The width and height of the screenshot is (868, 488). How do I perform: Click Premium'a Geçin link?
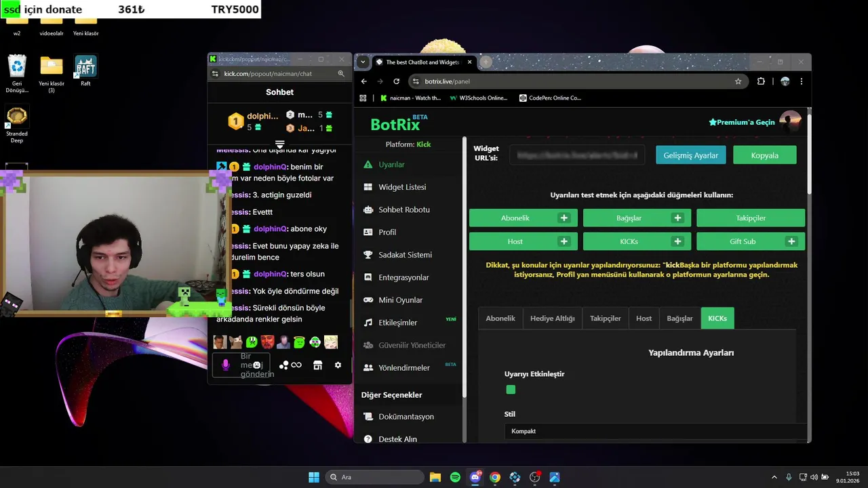point(742,122)
